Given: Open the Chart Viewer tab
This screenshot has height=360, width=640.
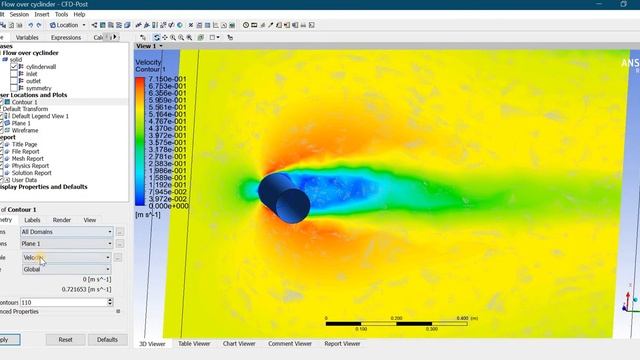Looking at the screenshot, I should (x=239, y=344).
